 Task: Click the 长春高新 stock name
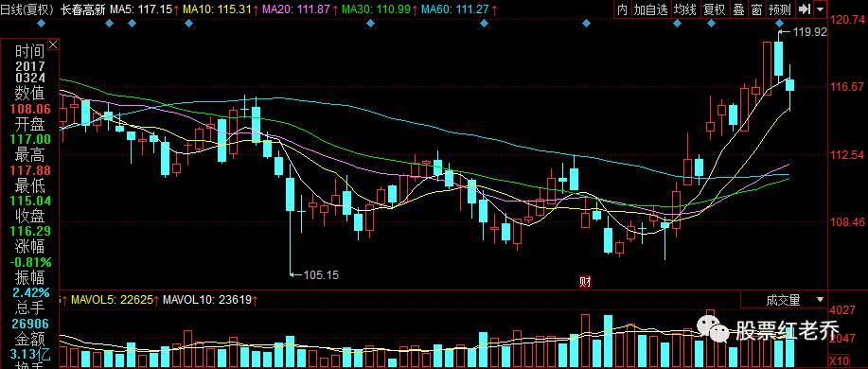pyautogui.click(x=82, y=9)
